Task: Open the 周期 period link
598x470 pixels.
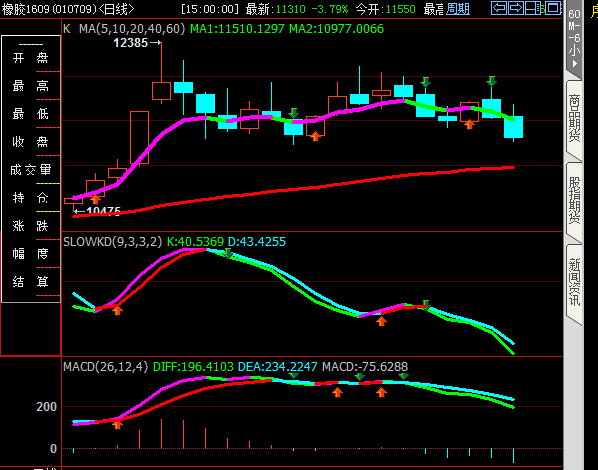Action: 458,9
